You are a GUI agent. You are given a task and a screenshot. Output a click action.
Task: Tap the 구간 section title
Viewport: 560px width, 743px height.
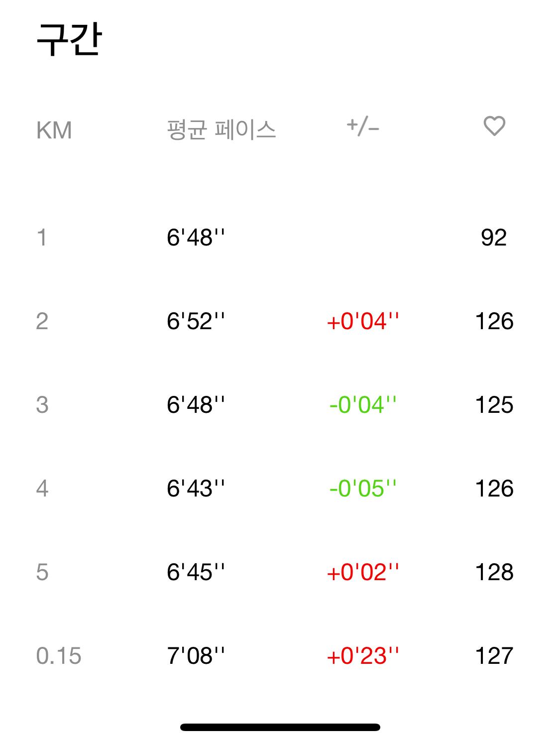(69, 40)
